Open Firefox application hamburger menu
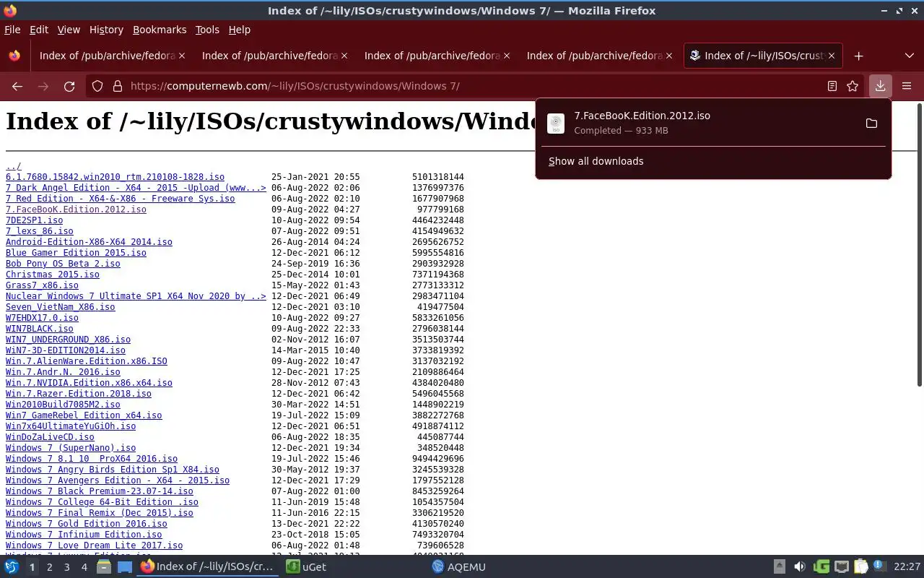The image size is (924, 578). tap(907, 86)
